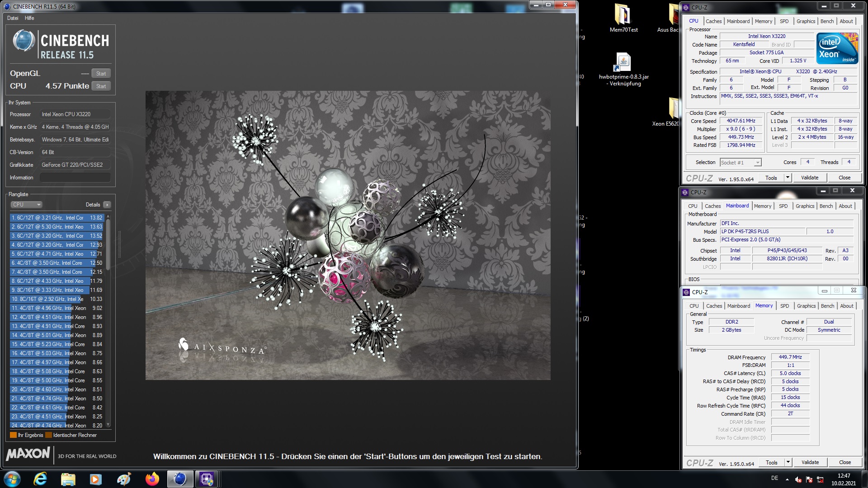The height and width of the screenshot is (488, 868).
Task: Open Paint from the taskbar
Action: pos(124,479)
